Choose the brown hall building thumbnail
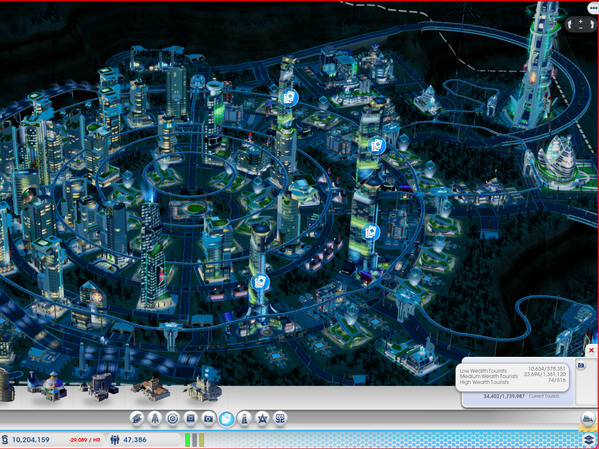599x449 pixels. 151,388
